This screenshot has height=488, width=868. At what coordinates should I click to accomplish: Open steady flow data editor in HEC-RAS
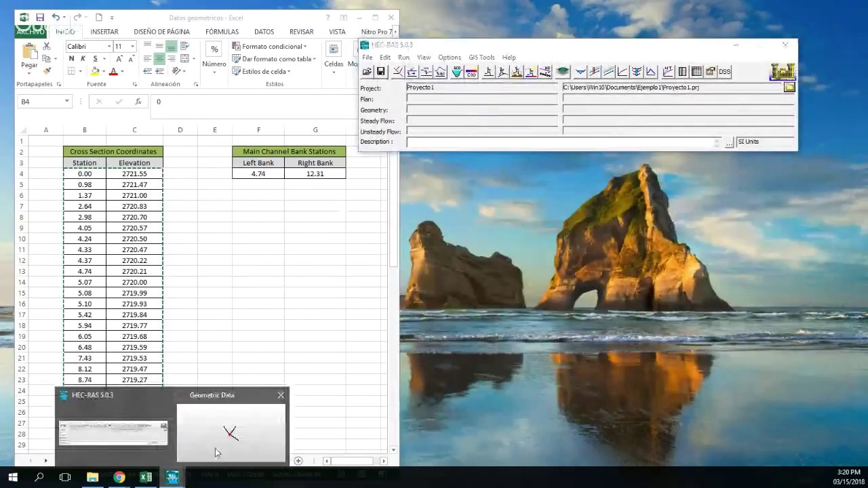[x=412, y=71]
